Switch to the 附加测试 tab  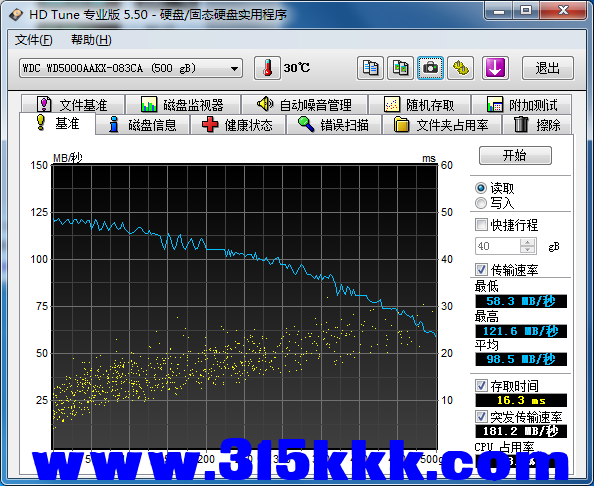click(522, 105)
